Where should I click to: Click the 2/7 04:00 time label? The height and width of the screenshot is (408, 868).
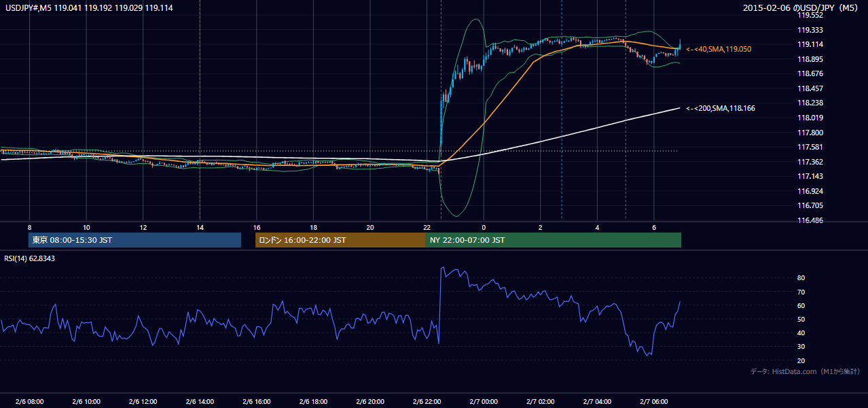tap(596, 401)
